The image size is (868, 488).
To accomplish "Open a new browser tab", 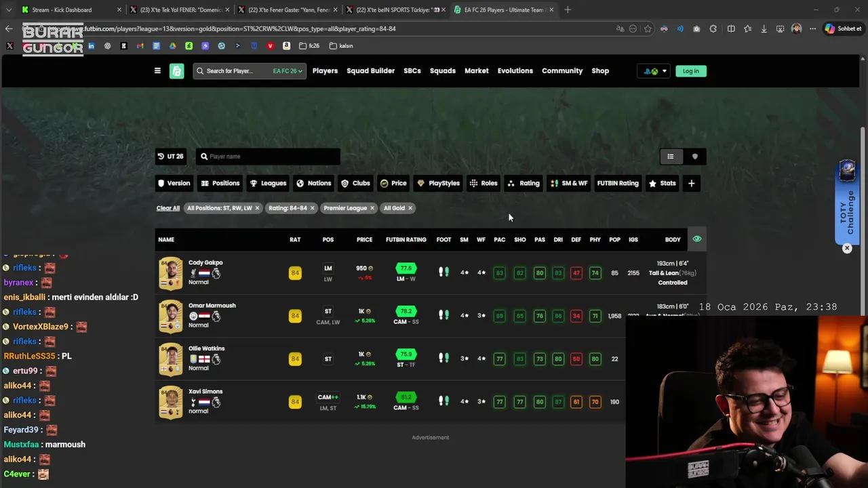I will pos(568,9).
